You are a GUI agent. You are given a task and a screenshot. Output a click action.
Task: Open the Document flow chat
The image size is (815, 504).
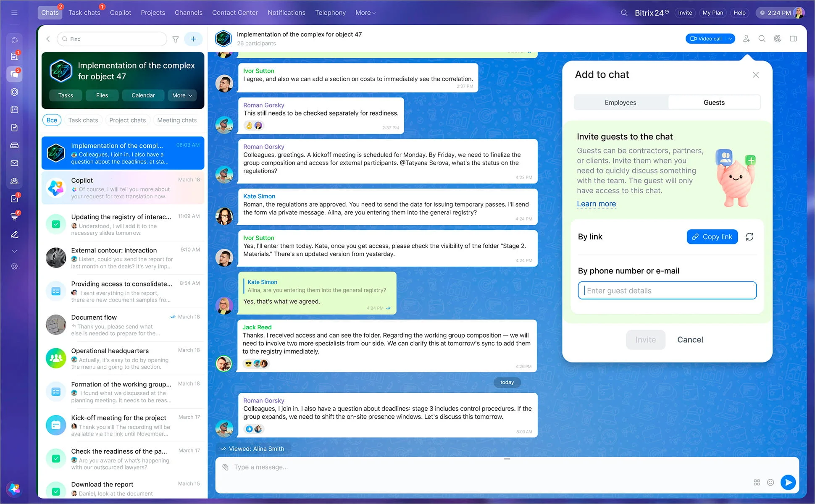click(x=123, y=325)
